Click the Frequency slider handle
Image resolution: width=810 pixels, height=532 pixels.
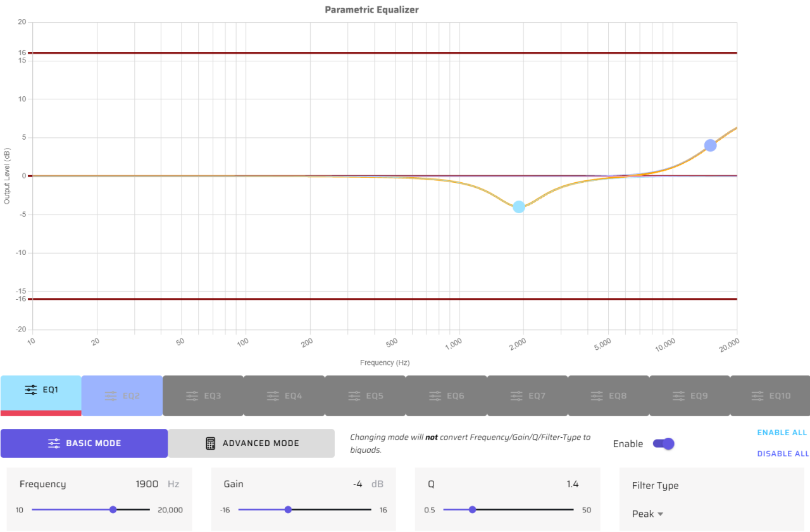pos(113,510)
